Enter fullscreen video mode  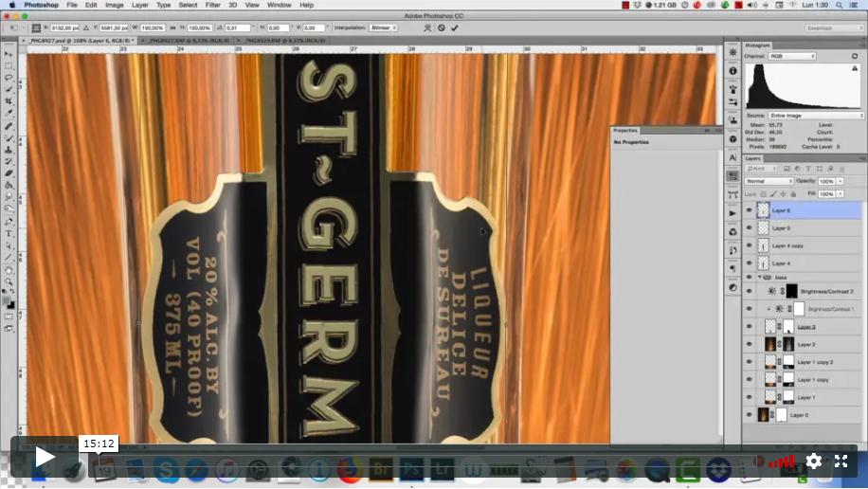coord(841,461)
